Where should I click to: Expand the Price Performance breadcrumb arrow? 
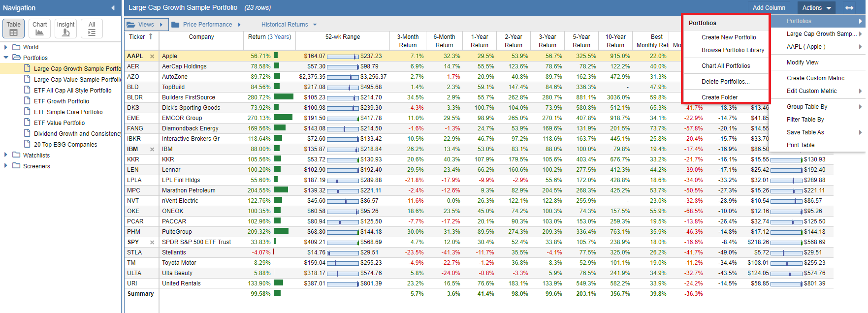click(x=239, y=25)
